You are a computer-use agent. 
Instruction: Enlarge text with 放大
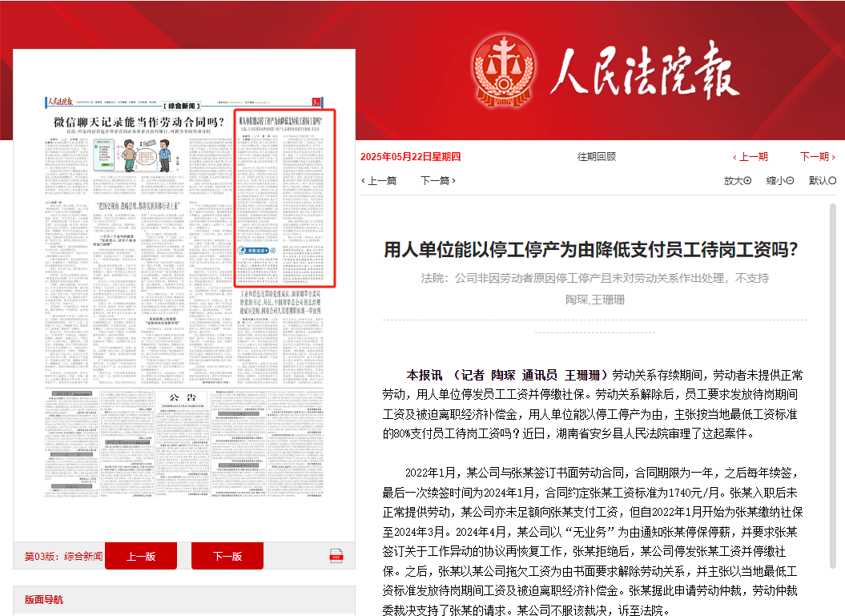point(737,180)
